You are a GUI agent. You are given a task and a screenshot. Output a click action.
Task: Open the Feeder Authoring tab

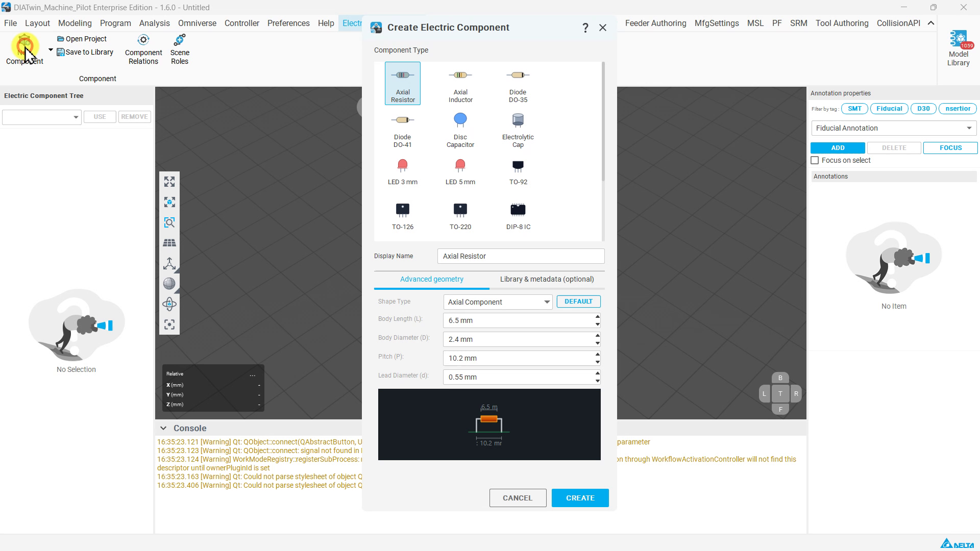pyautogui.click(x=655, y=23)
